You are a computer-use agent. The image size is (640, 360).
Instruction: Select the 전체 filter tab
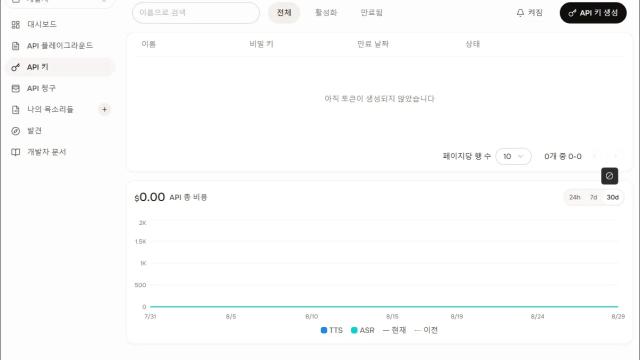point(284,13)
